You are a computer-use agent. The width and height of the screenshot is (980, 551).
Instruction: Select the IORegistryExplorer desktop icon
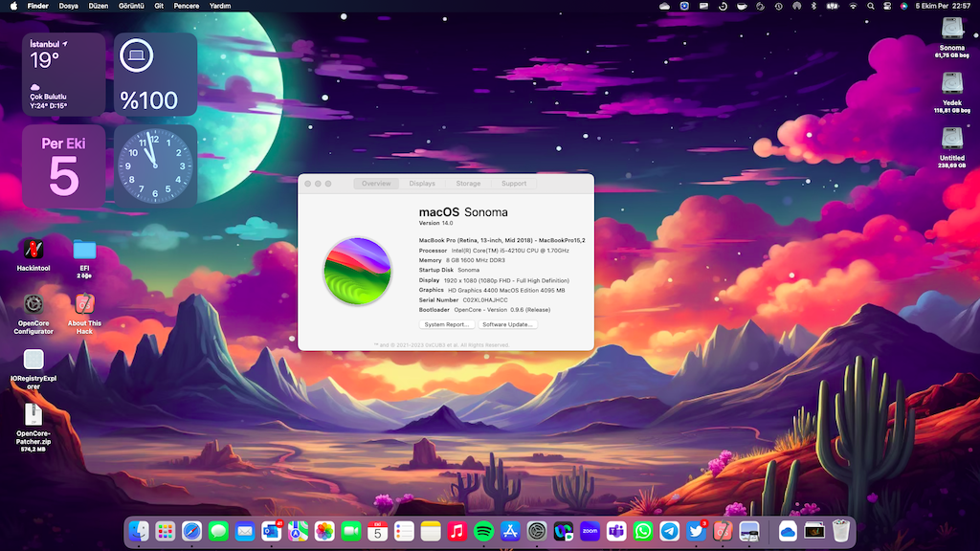click(33, 360)
